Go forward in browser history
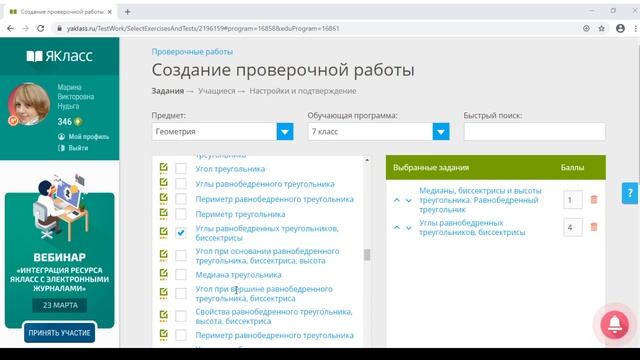640x360 pixels. 26,29
